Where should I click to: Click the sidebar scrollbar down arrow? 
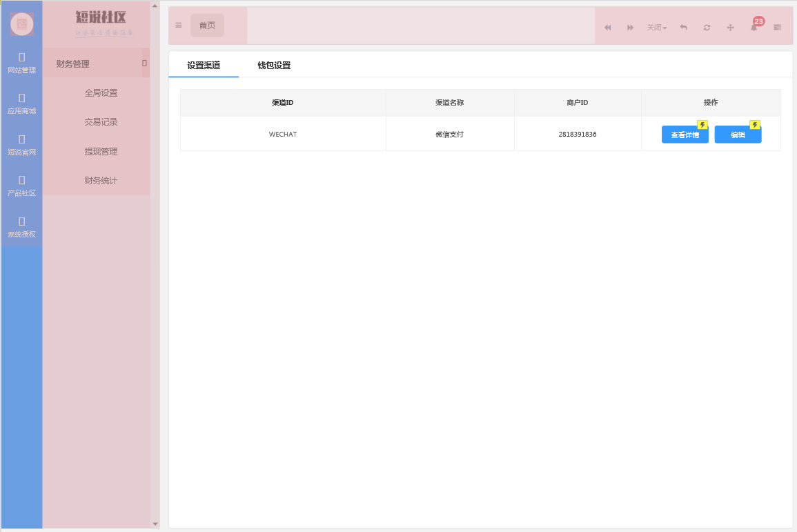pyautogui.click(x=155, y=524)
